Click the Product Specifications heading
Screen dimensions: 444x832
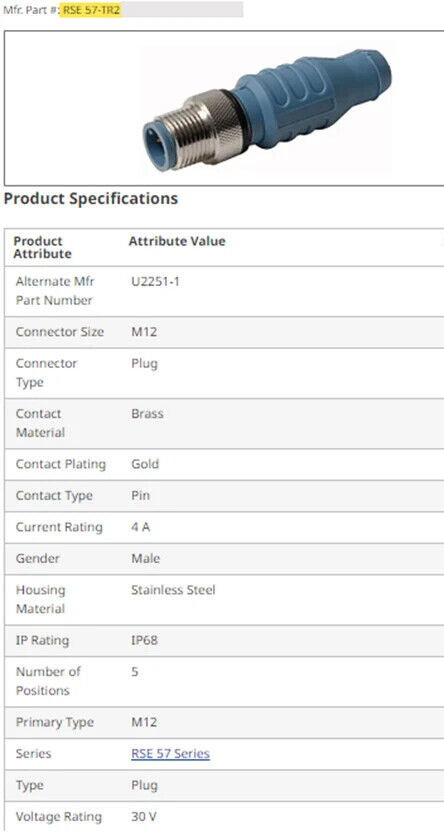pos(91,198)
